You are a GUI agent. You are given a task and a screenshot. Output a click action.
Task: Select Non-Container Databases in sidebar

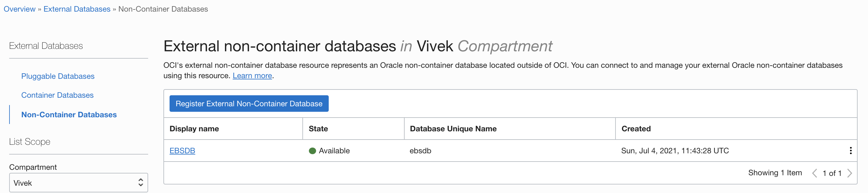(69, 114)
